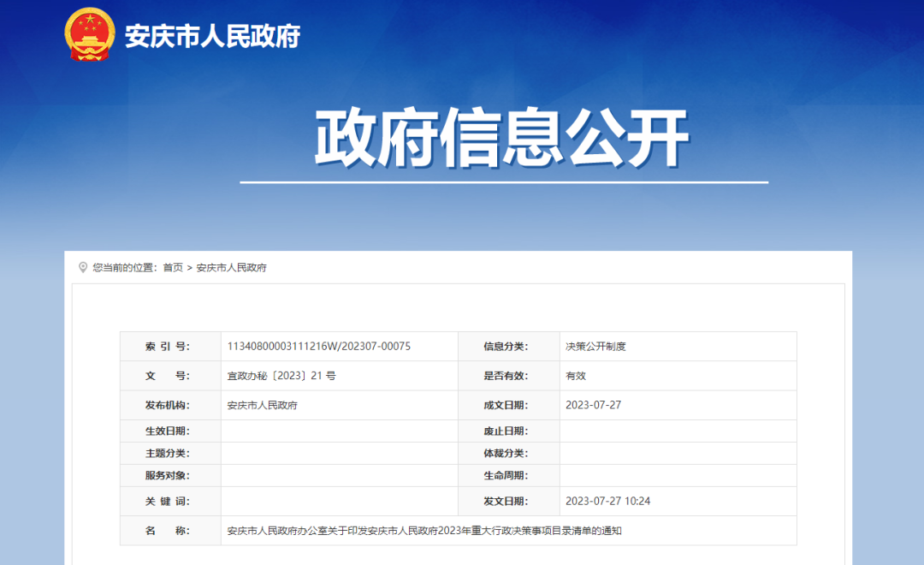
Task: Expand the 主题分类 row
Action: [x=169, y=452]
